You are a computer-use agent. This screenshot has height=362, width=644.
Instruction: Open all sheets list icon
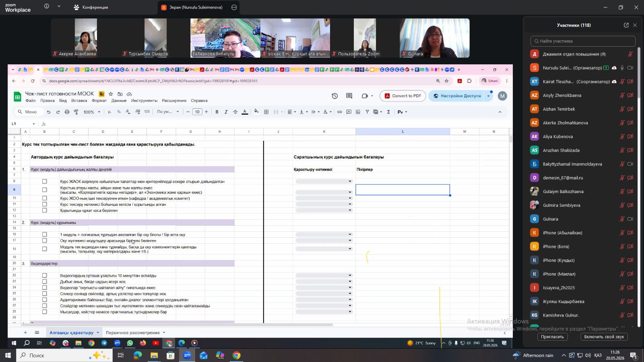tap(37, 332)
